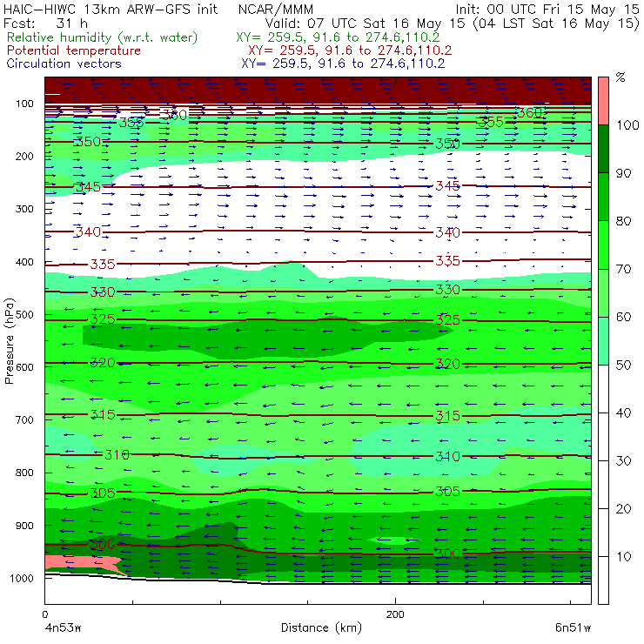Screen dimensions: 644x644
Task: Click the light green 60-70% colorbar segment
Action: point(603,292)
